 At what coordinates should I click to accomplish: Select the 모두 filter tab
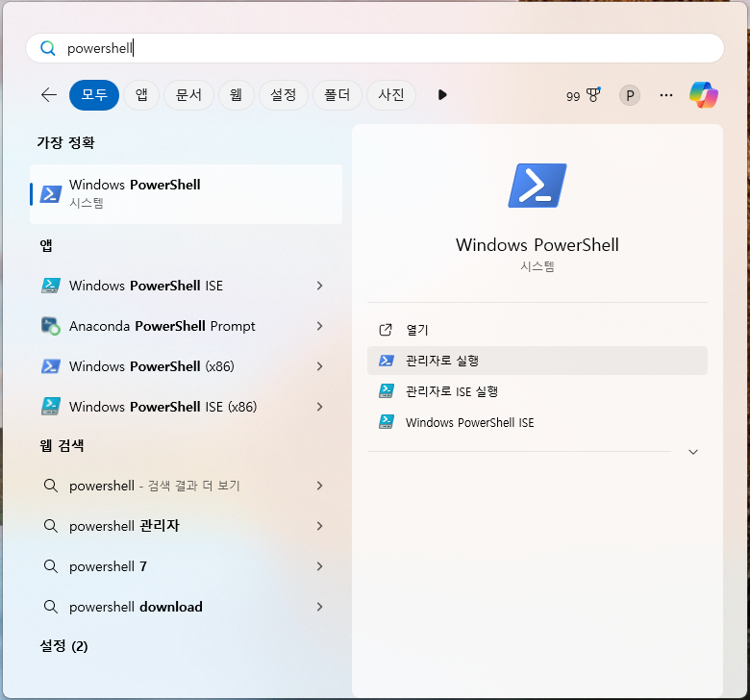click(x=94, y=95)
